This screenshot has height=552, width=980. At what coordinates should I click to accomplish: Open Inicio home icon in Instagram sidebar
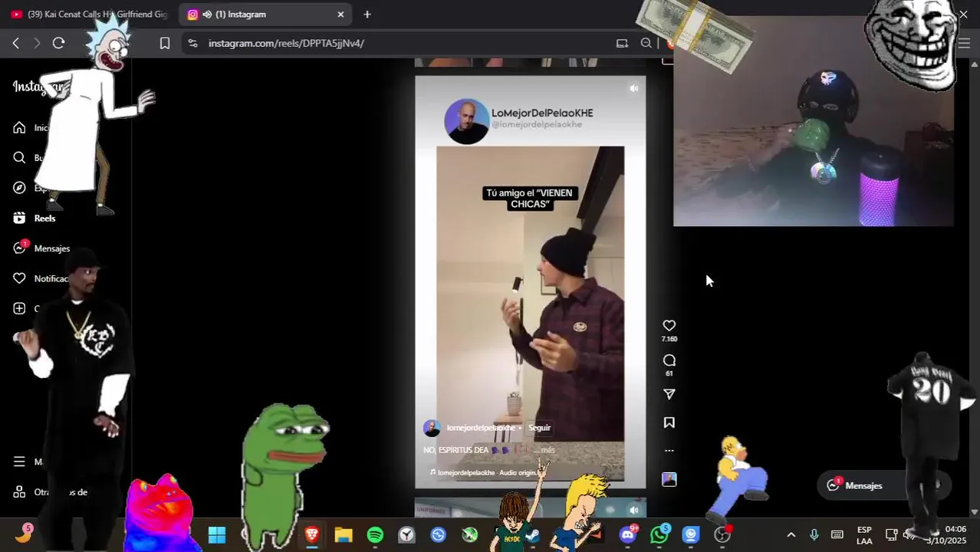[x=19, y=128]
